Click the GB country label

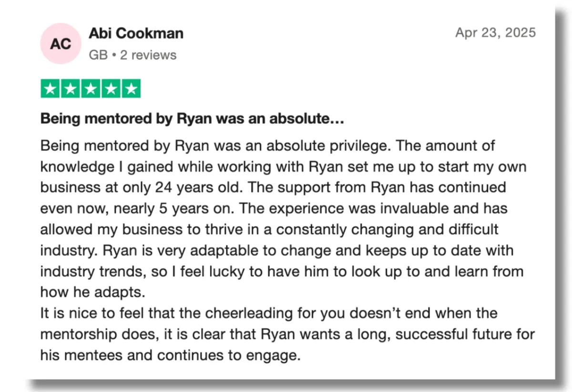point(98,55)
